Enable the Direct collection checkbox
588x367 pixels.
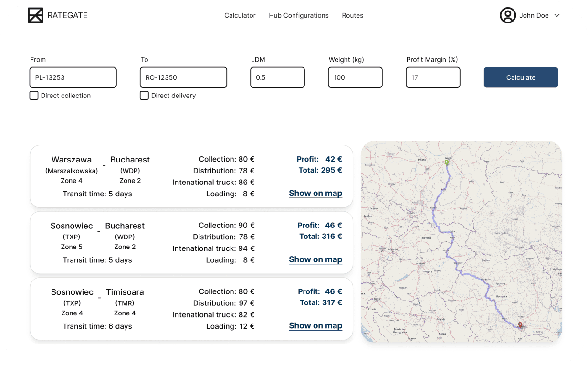coord(33,95)
